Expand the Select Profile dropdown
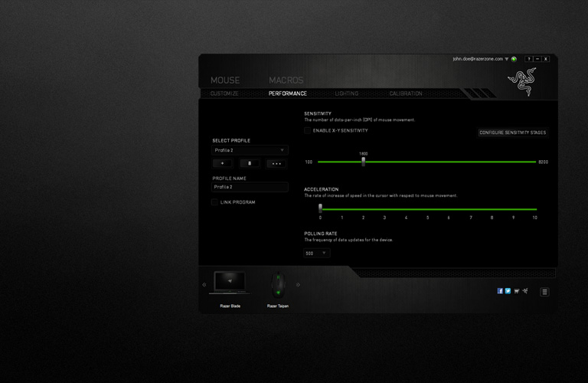588x383 pixels. tap(250, 150)
